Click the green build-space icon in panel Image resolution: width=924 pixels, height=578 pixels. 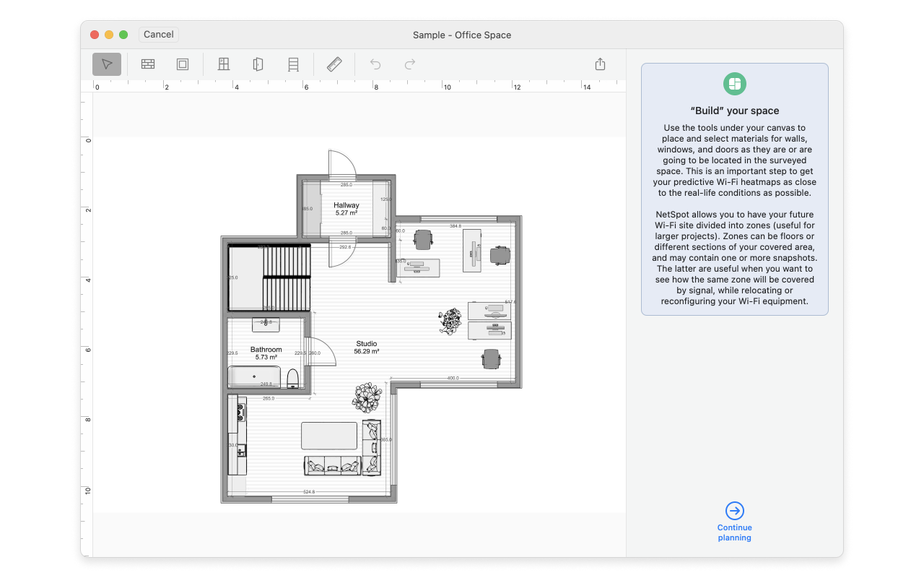coord(734,84)
